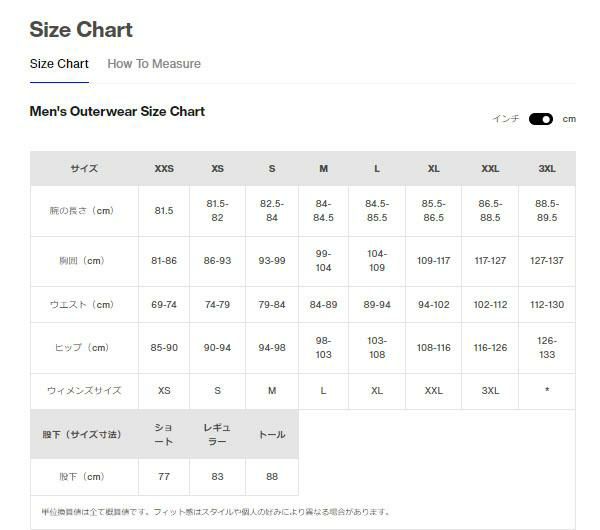Click the ヒップ (cm) row label
Screen dimensions: 600x530
click(84, 348)
